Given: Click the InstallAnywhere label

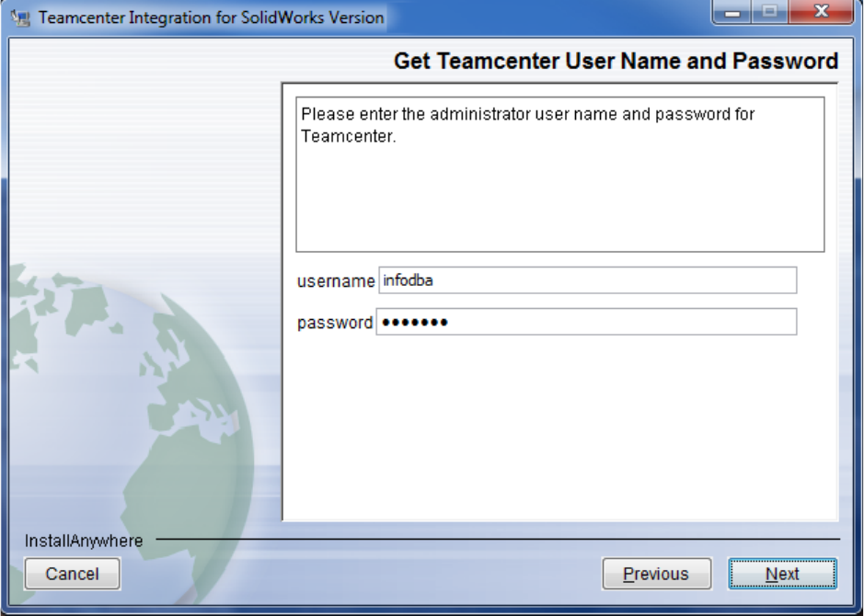Looking at the screenshot, I should pos(84,541).
